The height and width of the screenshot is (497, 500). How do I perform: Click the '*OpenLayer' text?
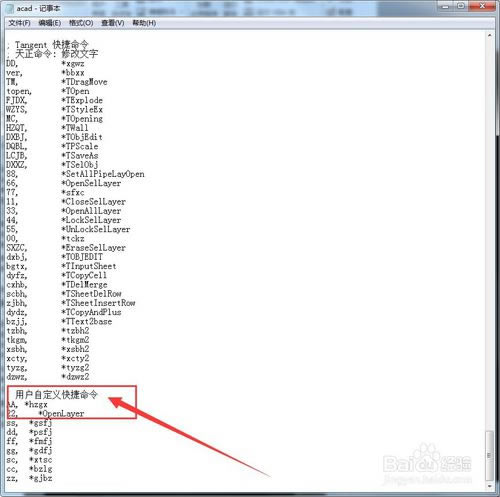pyautogui.click(x=61, y=414)
